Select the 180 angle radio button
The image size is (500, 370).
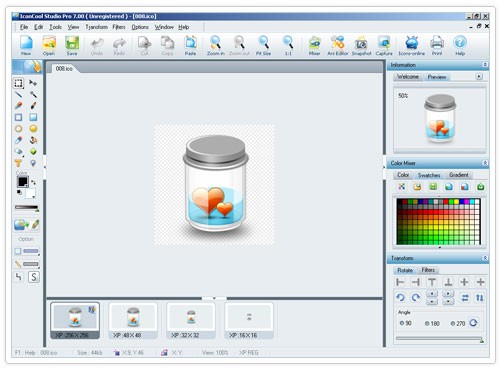pyautogui.click(x=427, y=323)
